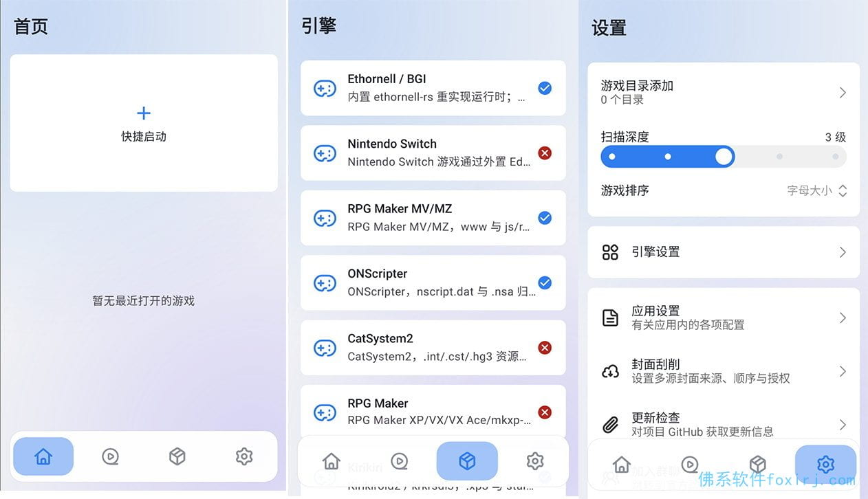Open 快捷启动 quick launch label
This screenshot has width=868, height=499.
click(144, 137)
